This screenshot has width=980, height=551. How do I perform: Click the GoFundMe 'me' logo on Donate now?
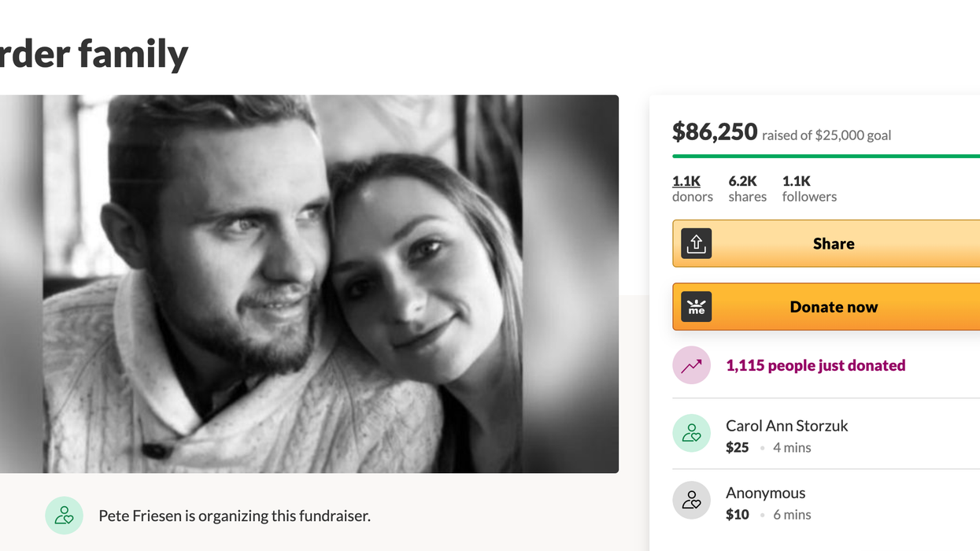tap(696, 307)
